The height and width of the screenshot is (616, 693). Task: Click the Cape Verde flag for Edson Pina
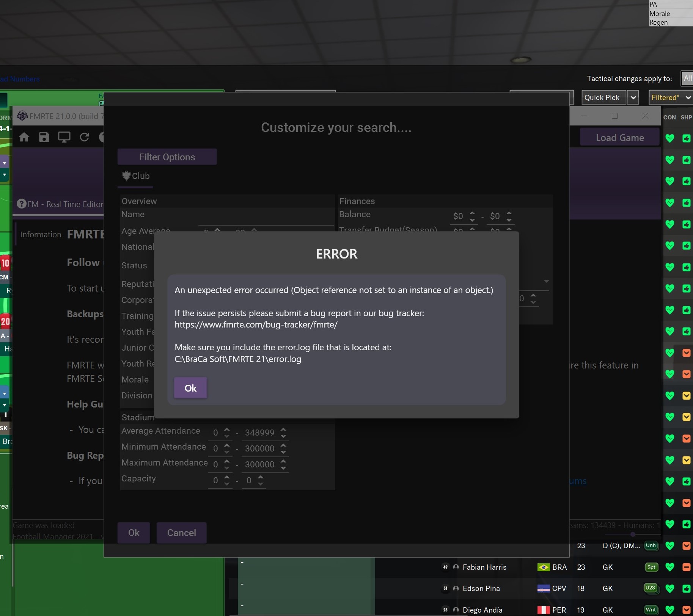click(x=544, y=588)
